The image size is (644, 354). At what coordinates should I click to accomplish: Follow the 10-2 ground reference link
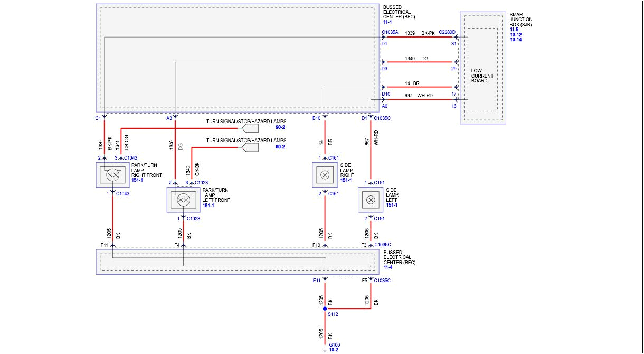334,350
